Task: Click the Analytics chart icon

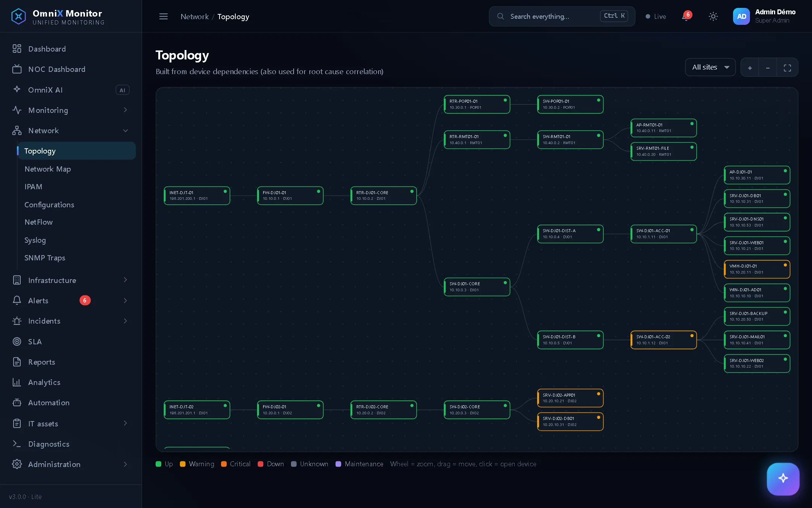Action: point(17,382)
